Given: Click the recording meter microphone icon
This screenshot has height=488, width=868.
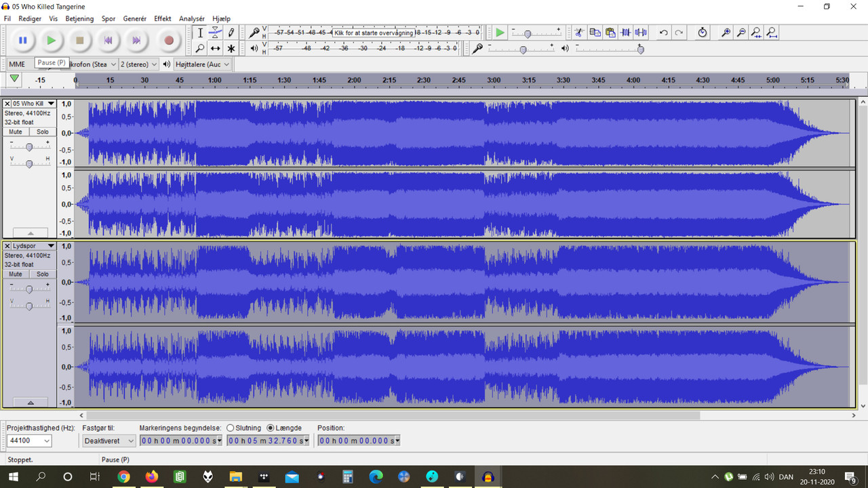Looking at the screenshot, I should click(x=254, y=33).
